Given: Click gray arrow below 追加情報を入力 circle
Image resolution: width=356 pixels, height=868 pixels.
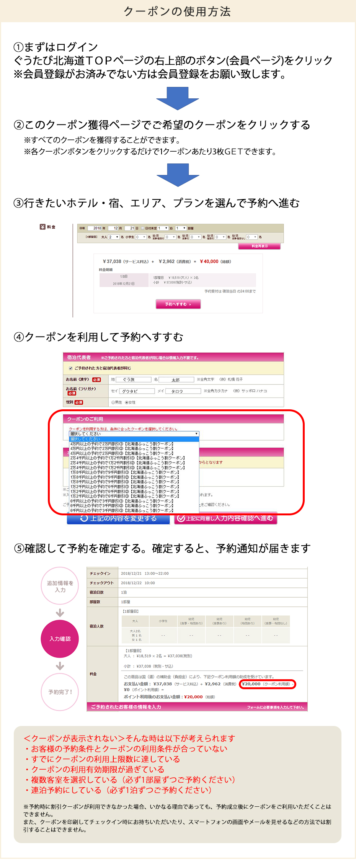Looking at the screenshot, I should 60,613.
